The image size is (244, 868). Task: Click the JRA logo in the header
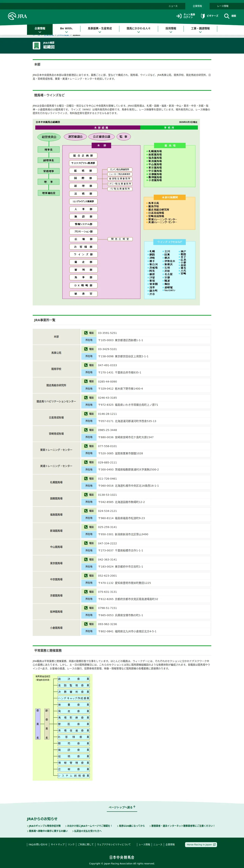17,16
